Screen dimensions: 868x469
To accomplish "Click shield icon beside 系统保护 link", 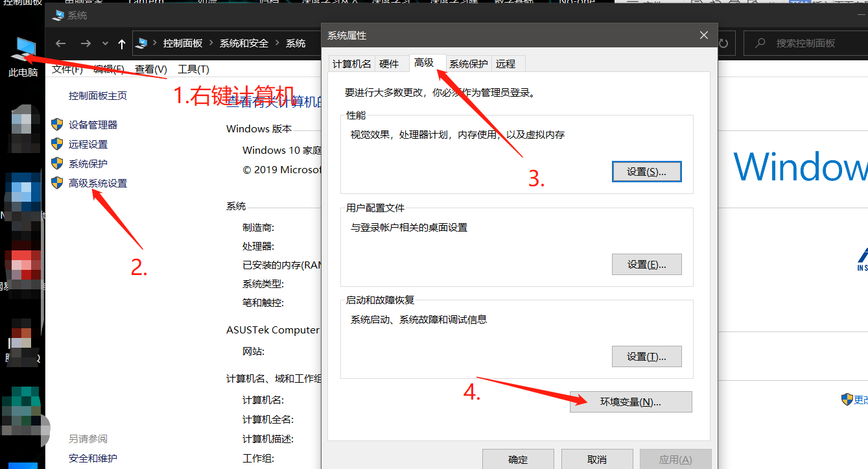I will (57, 163).
